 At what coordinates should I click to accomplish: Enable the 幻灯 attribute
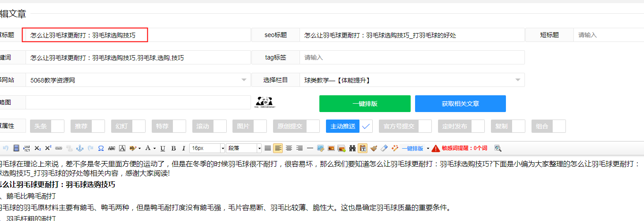coord(139,126)
